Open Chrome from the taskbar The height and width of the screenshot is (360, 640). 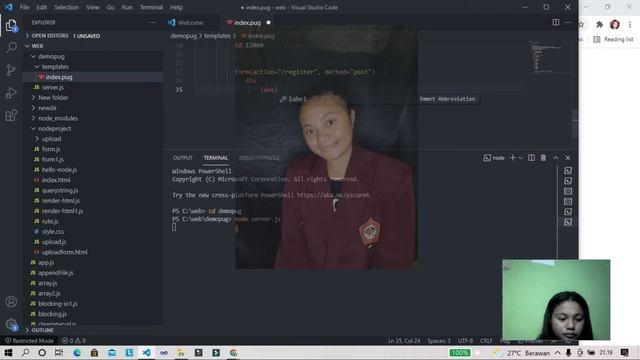click(233, 353)
